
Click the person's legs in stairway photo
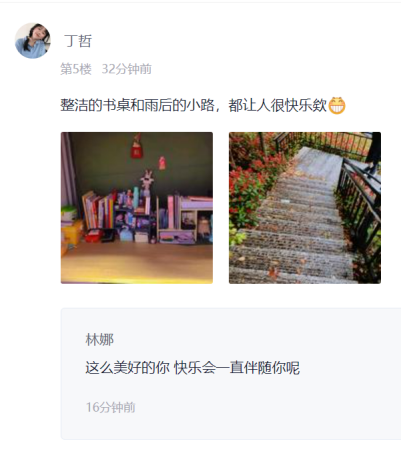(x=373, y=153)
